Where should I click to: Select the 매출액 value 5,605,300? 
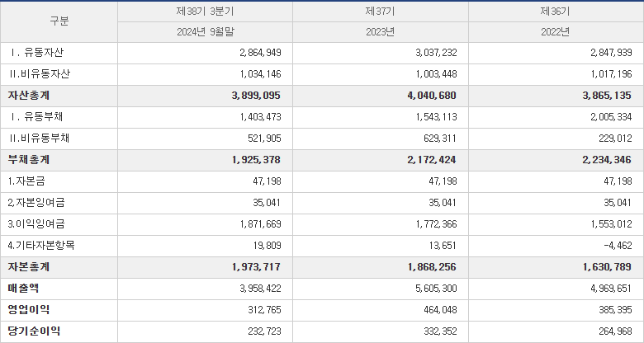(x=436, y=289)
